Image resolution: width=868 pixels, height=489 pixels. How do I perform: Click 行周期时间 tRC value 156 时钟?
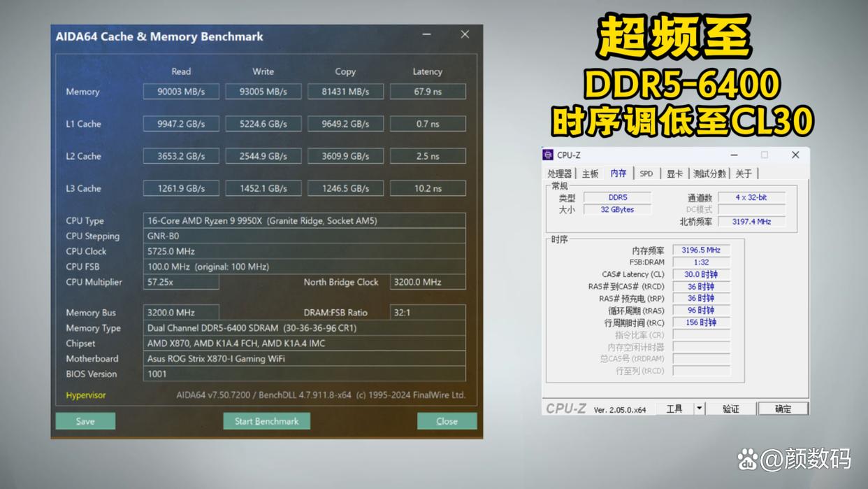pos(701,323)
